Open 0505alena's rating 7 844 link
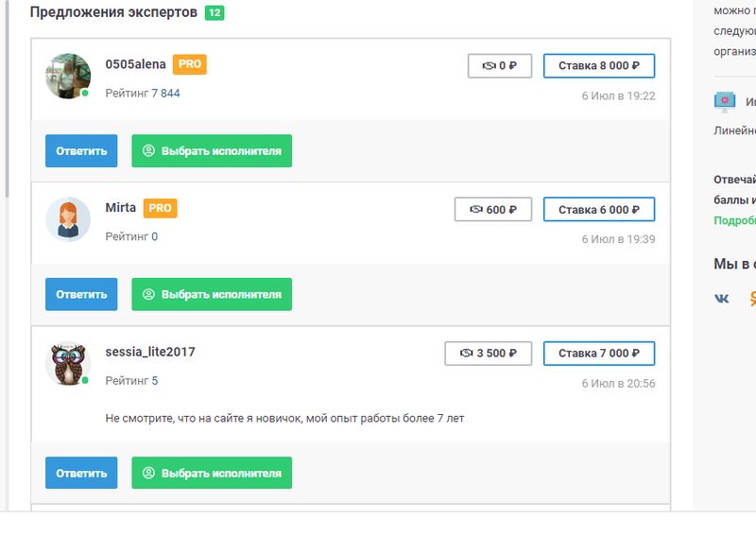This screenshot has height=536, width=756. [165, 94]
